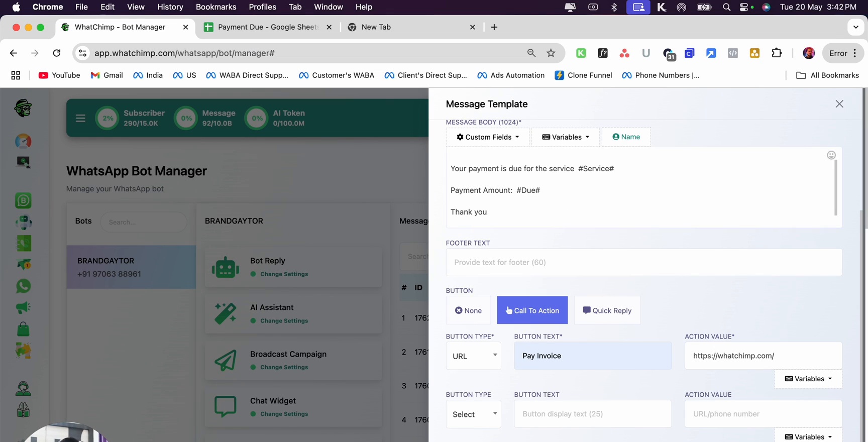
Task: Open the hamburger menu in header
Action: point(80,118)
